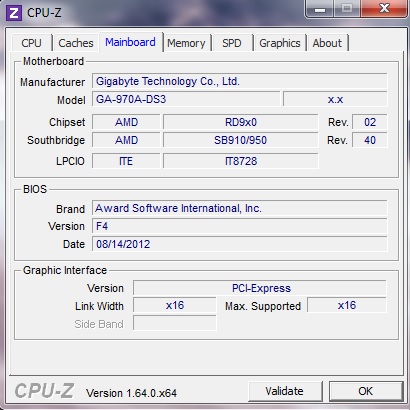The image size is (410, 410).
Task: Click the Manufacturer field showing Gigabyte Technology
Action: click(240, 81)
